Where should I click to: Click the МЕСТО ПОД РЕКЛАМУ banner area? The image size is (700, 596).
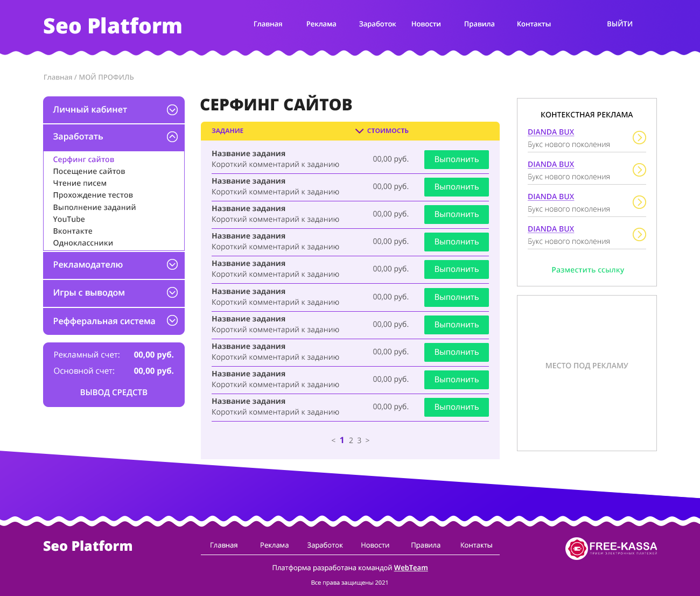(587, 373)
